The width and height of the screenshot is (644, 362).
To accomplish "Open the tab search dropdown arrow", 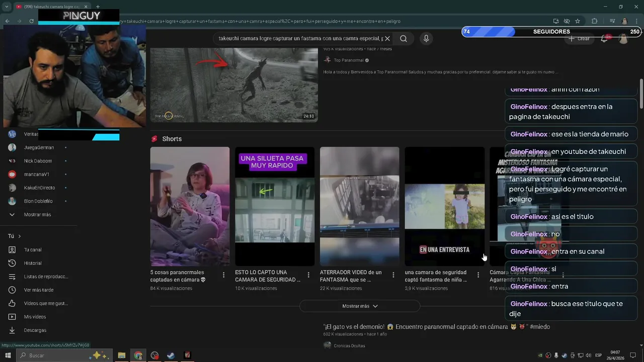I will [7, 7].
